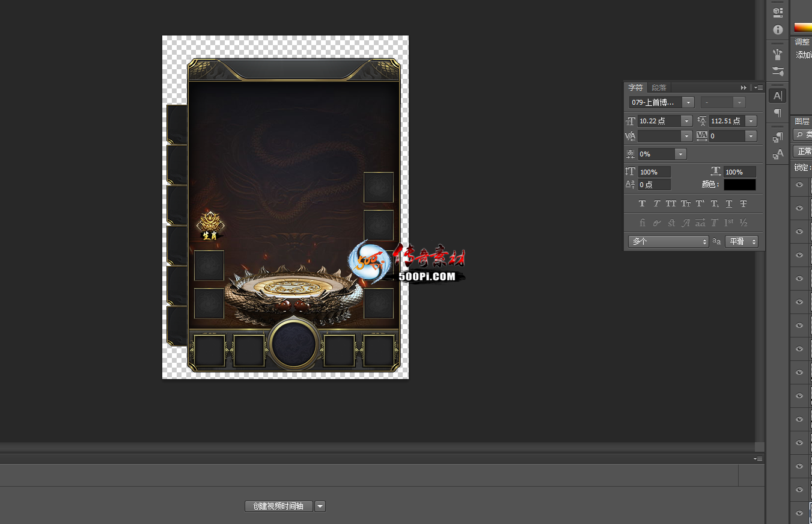Open the tracking value 0 dropdown arrow
This screenshot has width=812, height=524.
(751, 137)
